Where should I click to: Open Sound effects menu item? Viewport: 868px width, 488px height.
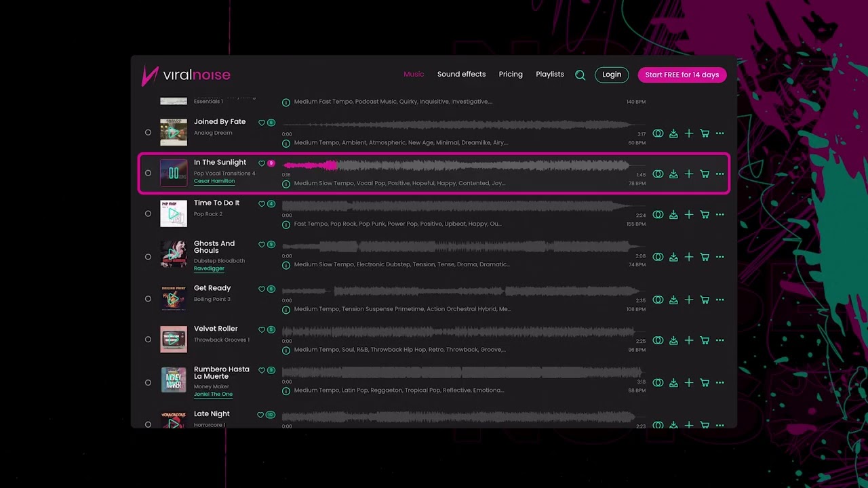pyautogui.click(x=461, y=75)
